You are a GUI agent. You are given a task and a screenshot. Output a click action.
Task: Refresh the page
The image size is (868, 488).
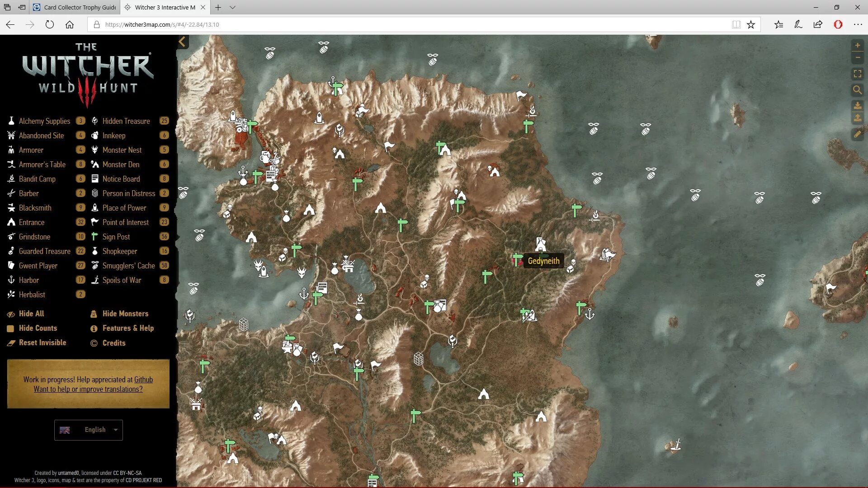(50, 25)
